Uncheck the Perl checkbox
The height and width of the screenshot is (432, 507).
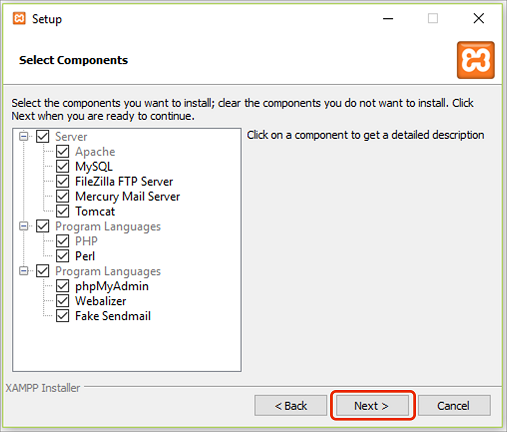(x=63, y=256)
